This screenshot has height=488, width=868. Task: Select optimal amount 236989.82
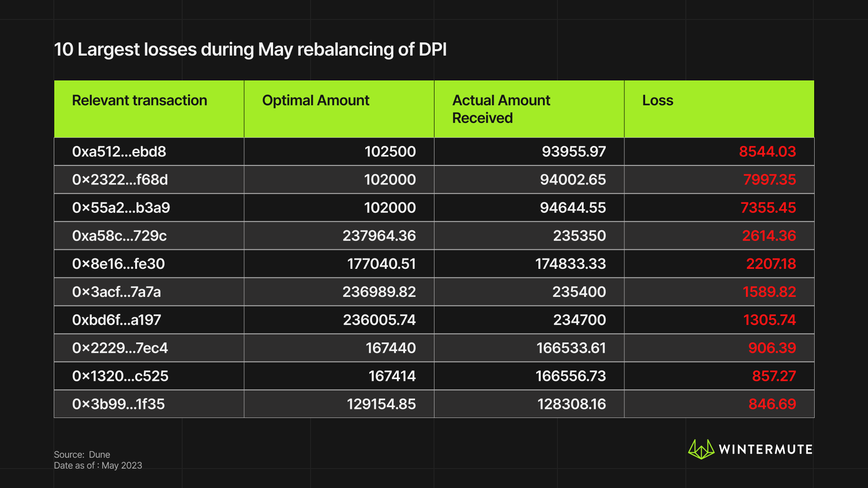[x=379, y=291]
